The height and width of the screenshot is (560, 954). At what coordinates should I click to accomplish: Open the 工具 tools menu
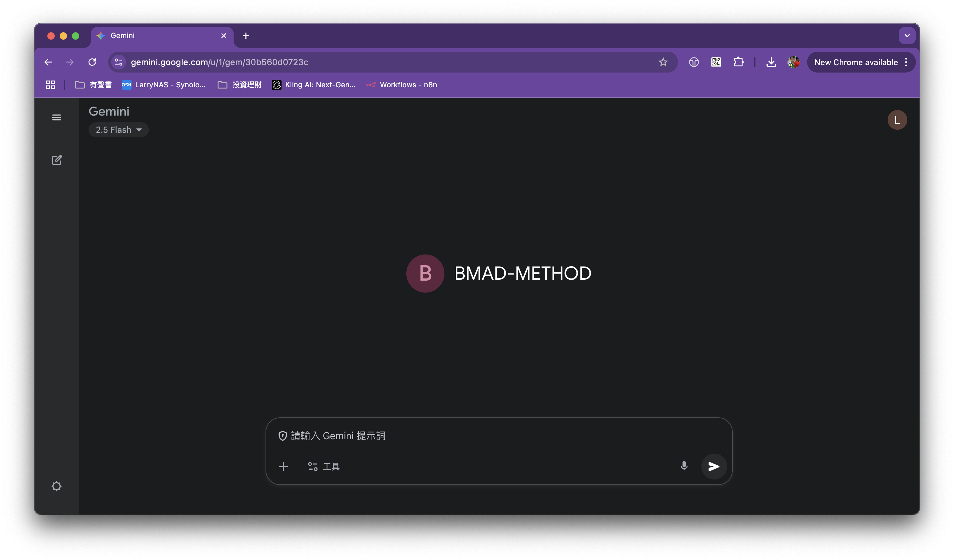coord(324,467)
